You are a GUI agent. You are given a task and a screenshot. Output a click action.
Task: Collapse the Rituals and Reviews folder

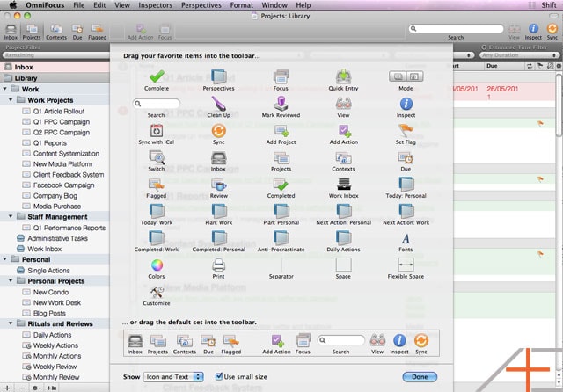pyautogui.click(x=11, y=323)
